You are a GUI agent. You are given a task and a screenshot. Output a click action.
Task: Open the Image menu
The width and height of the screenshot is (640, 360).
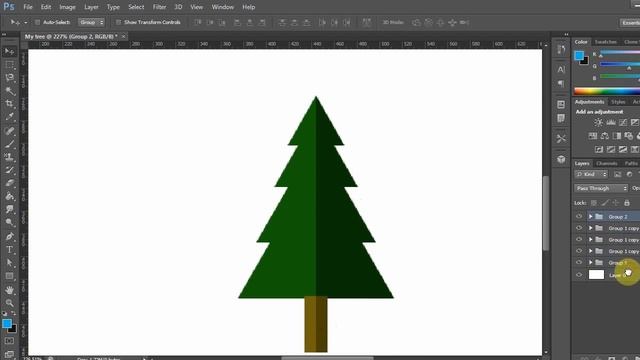pyautogui.click(x=67, y=7)
